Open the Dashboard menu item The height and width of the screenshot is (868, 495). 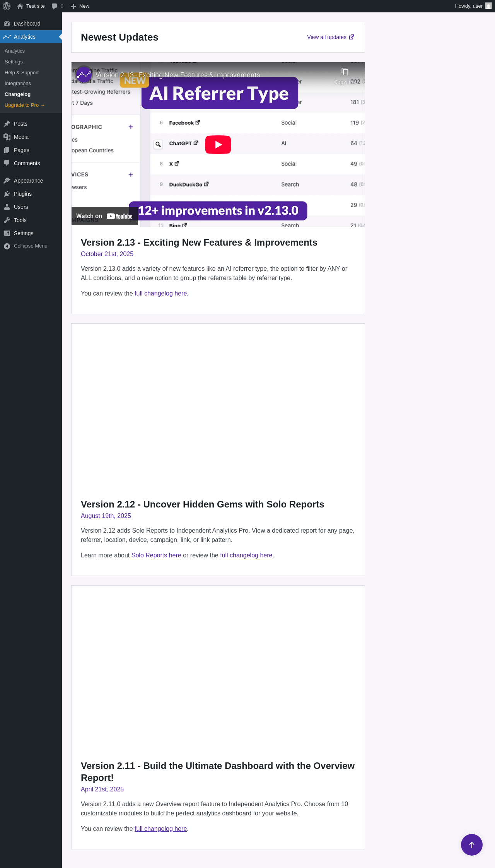click(31, 24)
